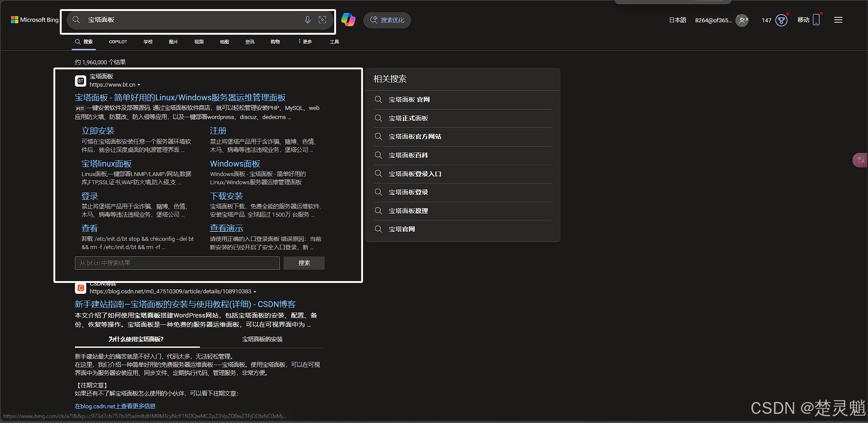
Task: Expand the 更多 tabs dropdown
Action: click(305, 42)
